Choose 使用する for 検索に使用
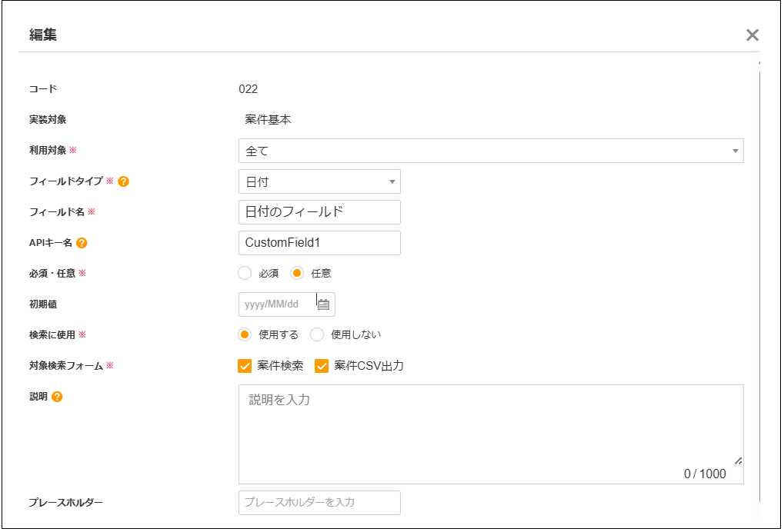 click(x=245, y=334)
